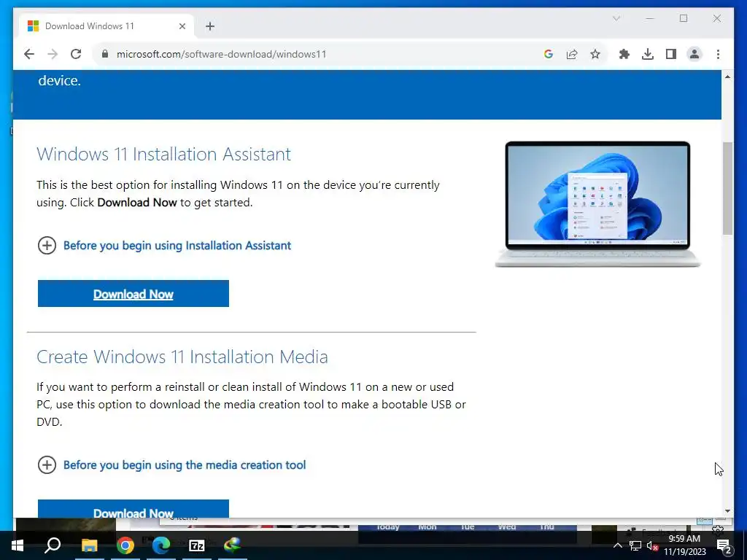Close the Download Windows 11 tab
Viewport: 747px width, 560px height.
click(x=182, y=26)
